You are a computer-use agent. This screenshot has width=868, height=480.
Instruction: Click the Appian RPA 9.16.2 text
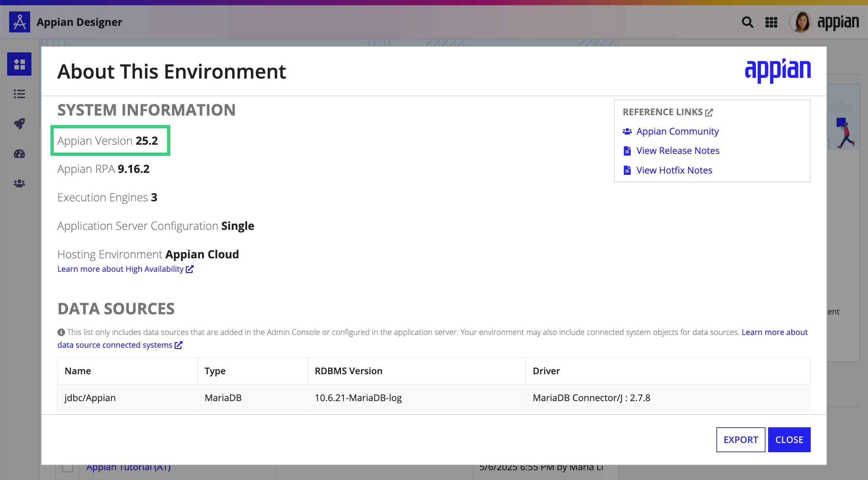tap(104, 169)
